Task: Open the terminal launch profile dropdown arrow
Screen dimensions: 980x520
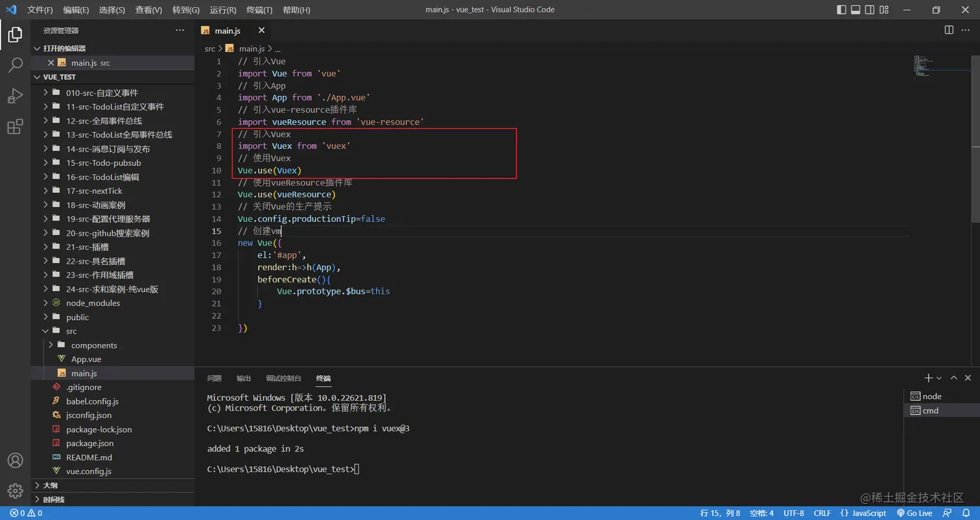Action: coord(939,378)
